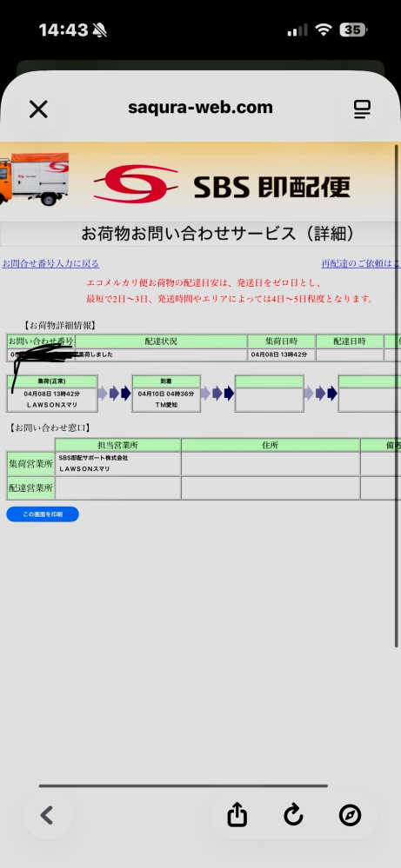Tap arrows between 集荷(正常) and 到着
This screenshot has height=868, width=401.
point(115,394)
